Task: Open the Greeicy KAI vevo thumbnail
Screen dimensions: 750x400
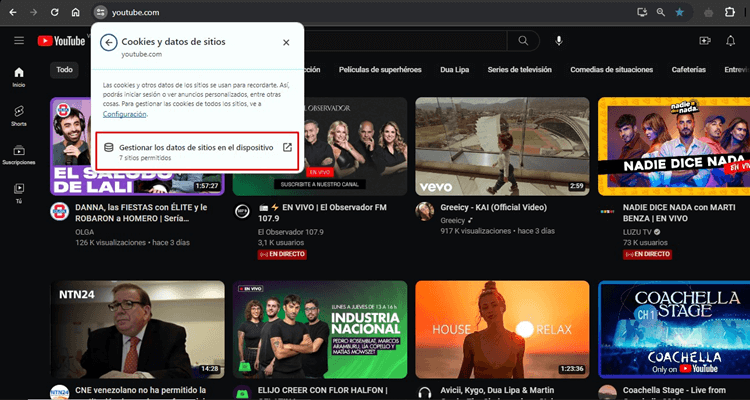Action: [502, 146]
